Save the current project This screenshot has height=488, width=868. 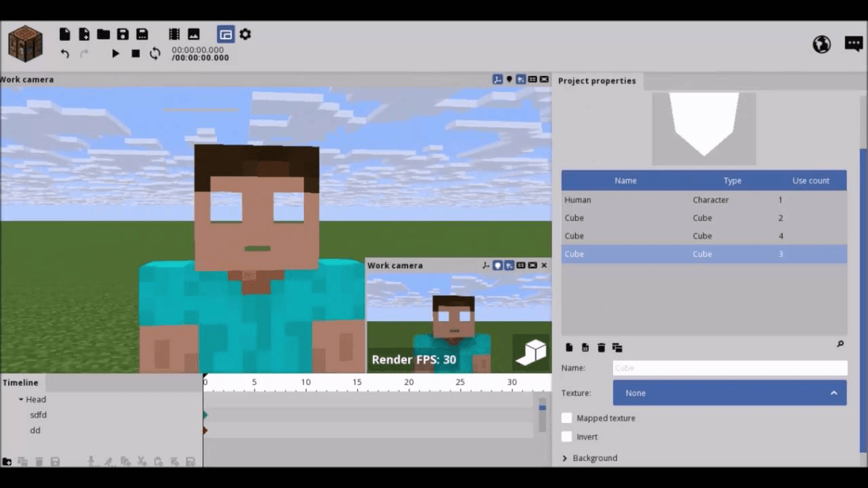point(122,34)
